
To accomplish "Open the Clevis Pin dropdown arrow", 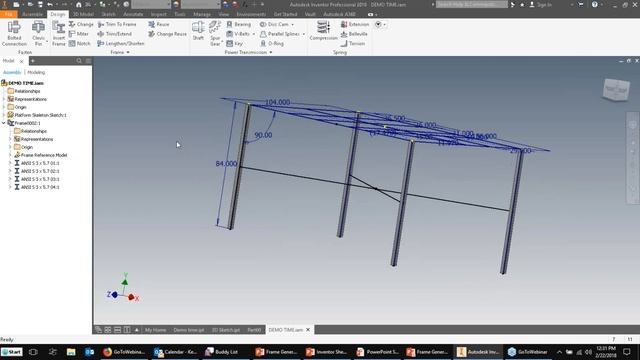I will pyautogui.click(x=47, y=42).
